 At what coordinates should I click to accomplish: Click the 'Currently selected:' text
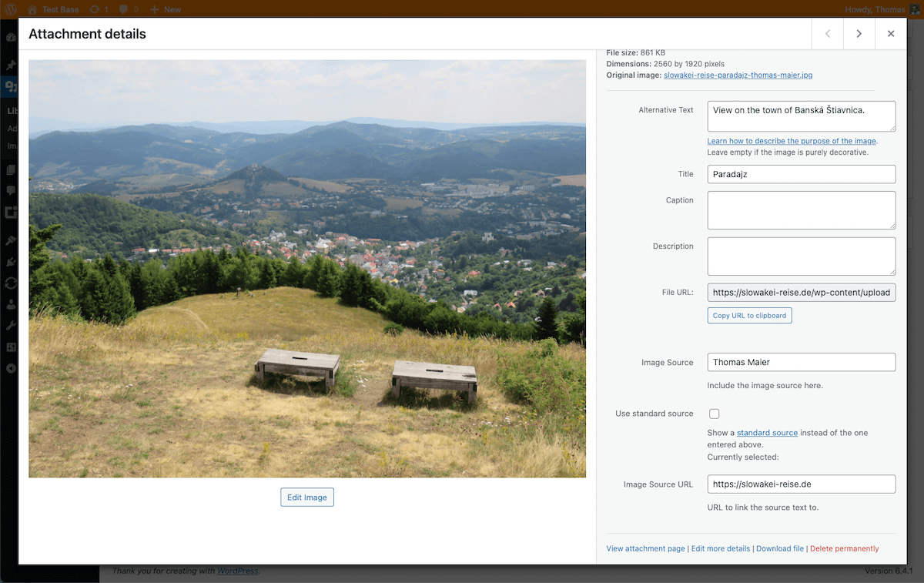click(743, 457)
